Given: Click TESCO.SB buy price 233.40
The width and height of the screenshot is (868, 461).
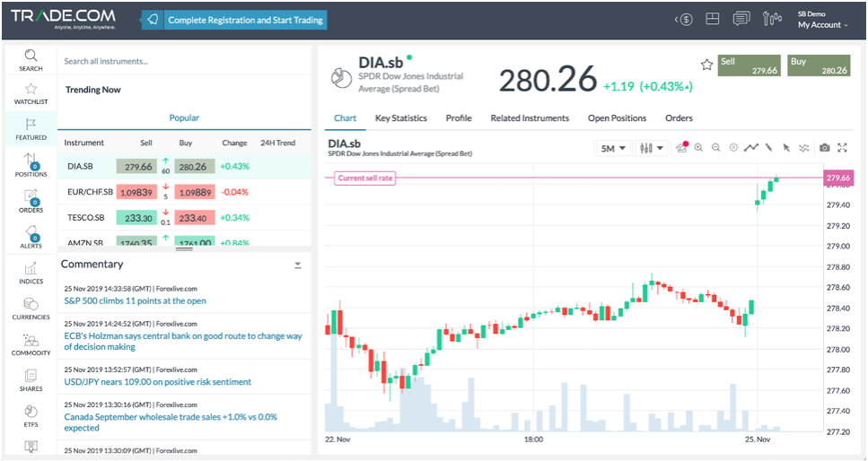Looking at the screenshot, I should (194, 218).
